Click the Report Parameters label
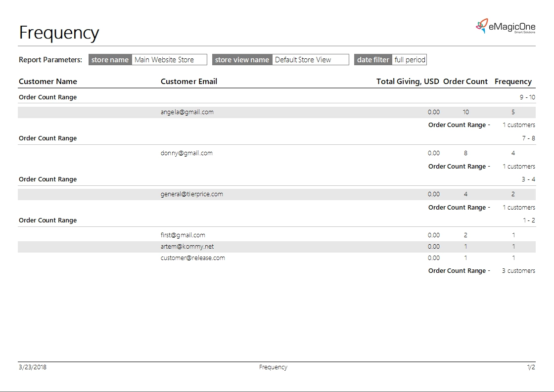The height and width of the screenshot is (392, 554). pyautogui.click(x=50, y=60)
